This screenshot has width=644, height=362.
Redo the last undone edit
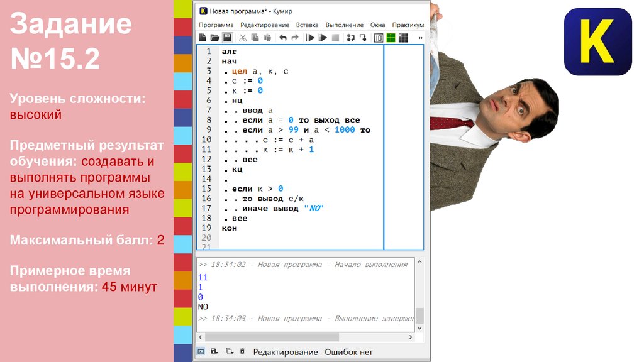coord(295,38)
